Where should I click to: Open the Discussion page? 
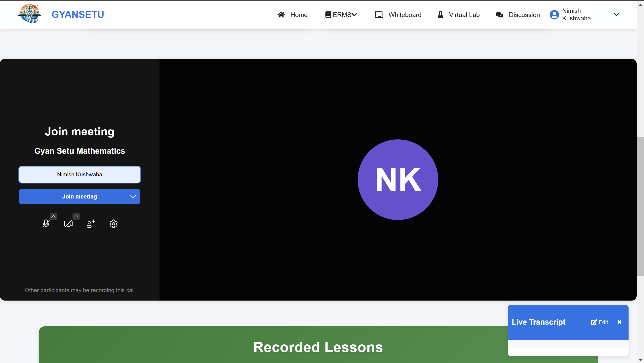pyautogui.click(x=518, y=15)
